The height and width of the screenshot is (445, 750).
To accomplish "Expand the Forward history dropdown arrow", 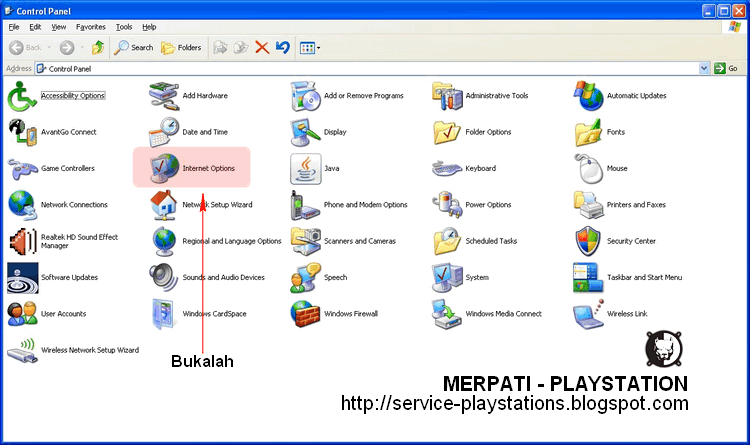I will point(82,47).
